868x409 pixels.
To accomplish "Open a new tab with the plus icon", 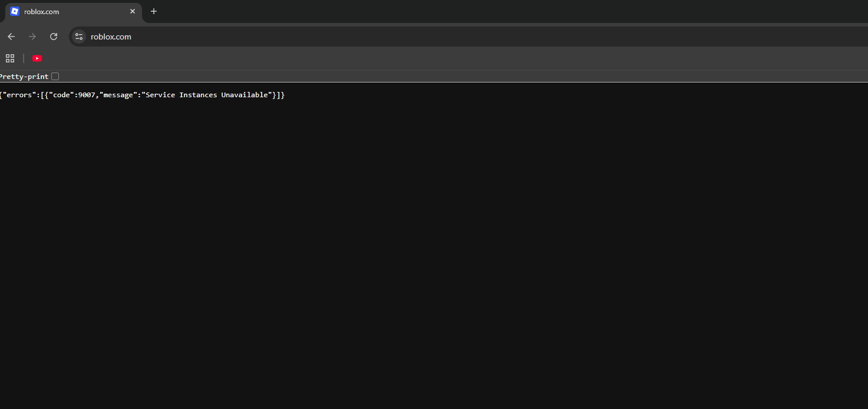I will [153, 11].
